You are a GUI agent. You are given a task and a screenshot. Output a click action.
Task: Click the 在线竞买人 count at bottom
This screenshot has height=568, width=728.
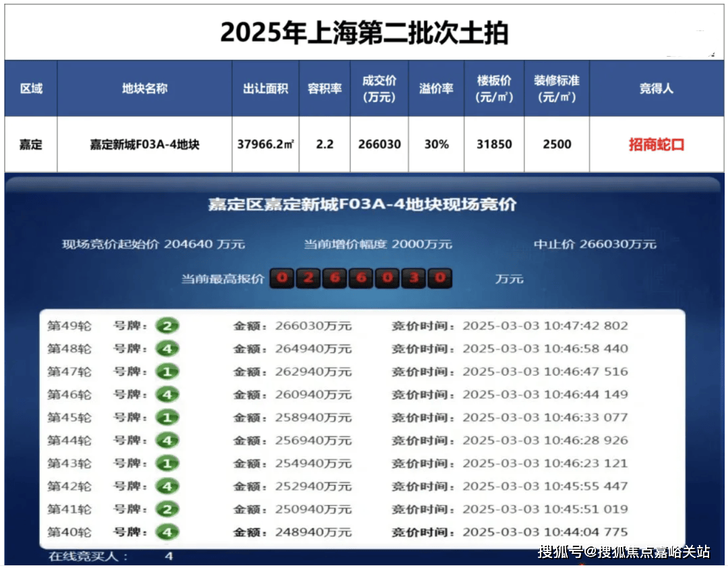pyautogui.click(x=169, y=557)
